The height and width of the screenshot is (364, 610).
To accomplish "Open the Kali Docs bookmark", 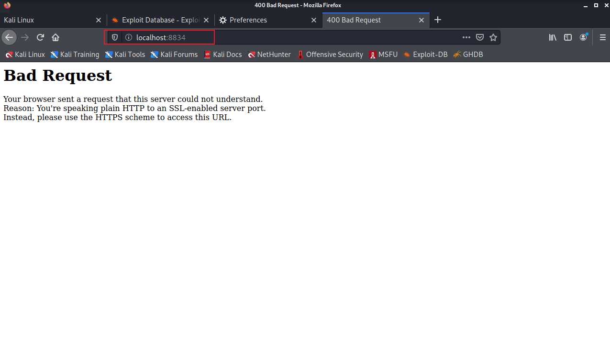I will pyautogui.click(x=223, y=55).
